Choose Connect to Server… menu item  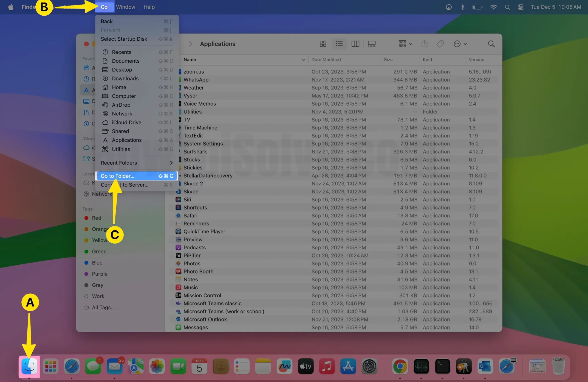pyautogui.click(x=137, y=185)
